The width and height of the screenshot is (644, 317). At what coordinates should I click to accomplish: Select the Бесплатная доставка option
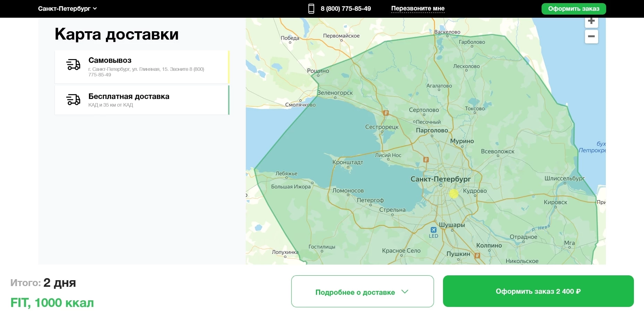[x=142, y=100]
